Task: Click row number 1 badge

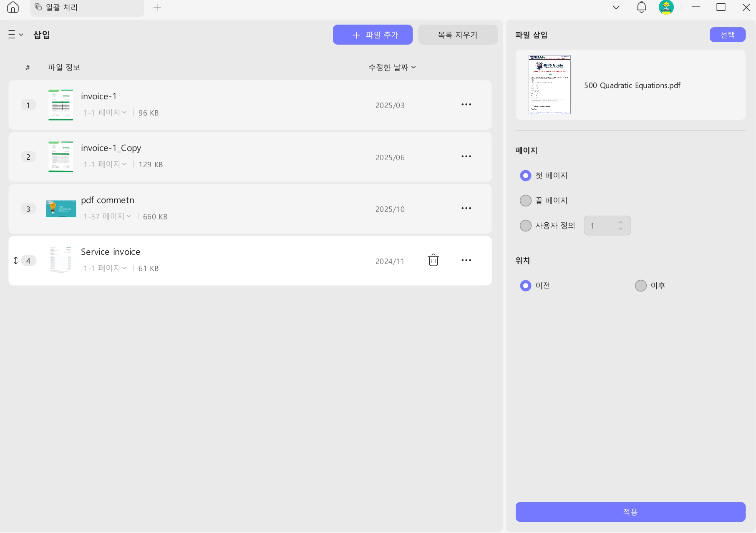Action: tap(28, 105)
